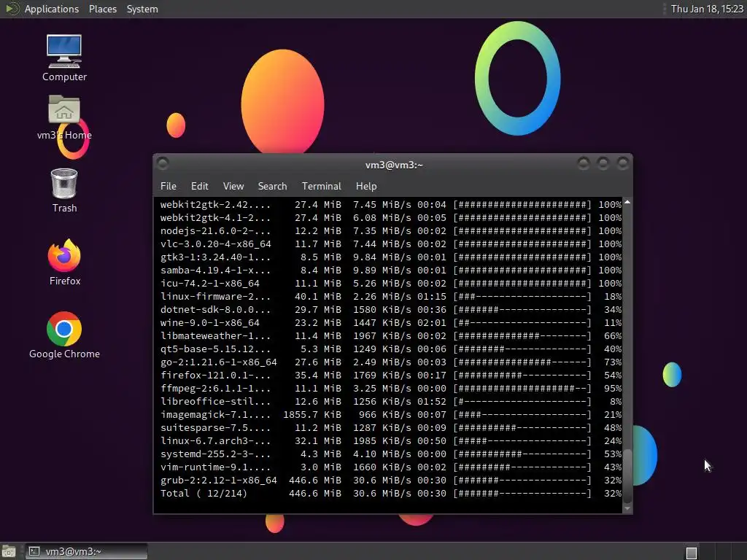Click the text "linux-6.7.arch3-...."
747x560 pixels.
coord(215,441)
